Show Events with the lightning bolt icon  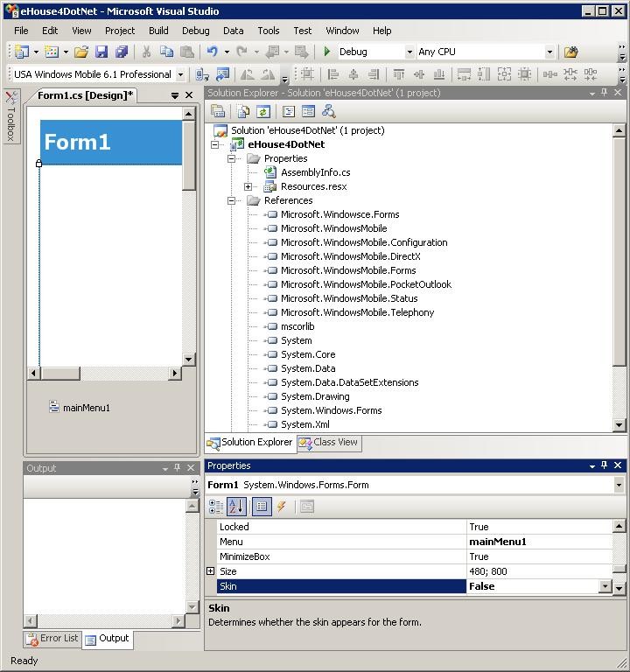click(x=282, y=507)
